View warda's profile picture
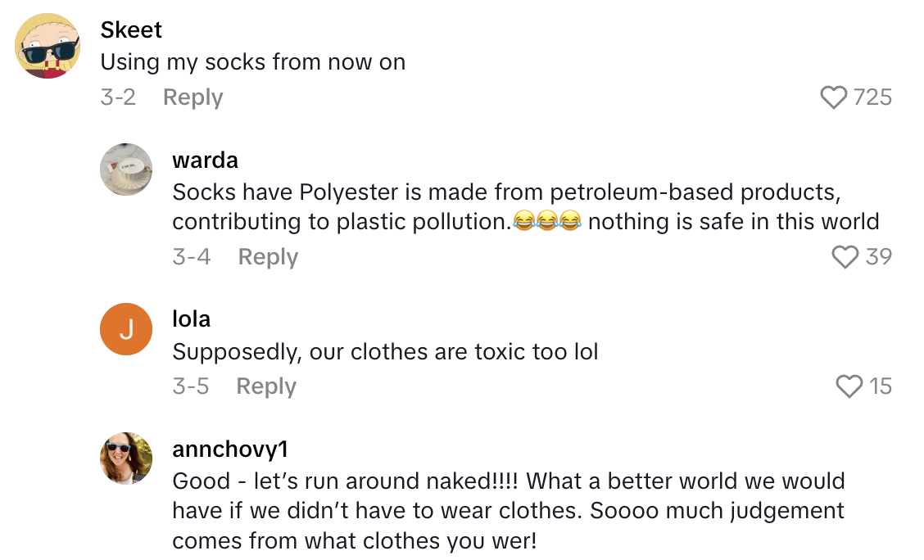The width and height of the screenshot is (924, 560). point(126,170)
